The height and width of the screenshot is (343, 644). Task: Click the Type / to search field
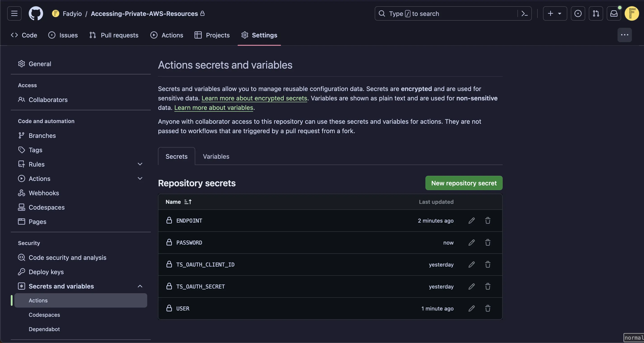tap(445, 13)
